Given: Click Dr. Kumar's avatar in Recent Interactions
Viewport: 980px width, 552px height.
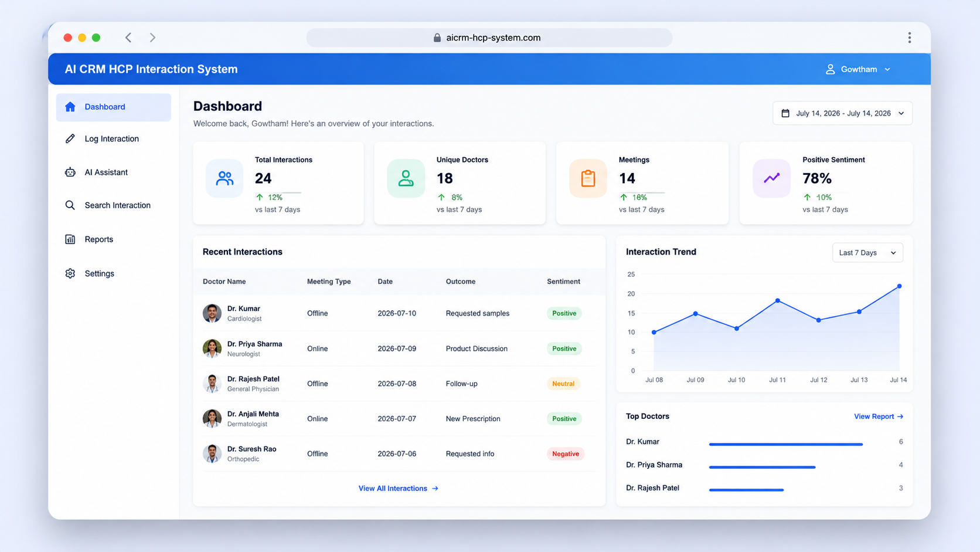Looking at the screenshot, I should [212, 313].
